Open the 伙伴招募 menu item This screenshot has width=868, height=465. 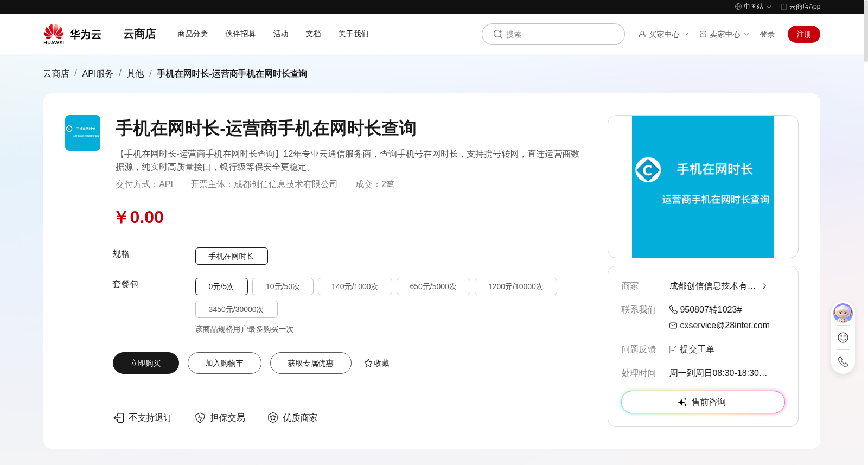coord(240,34)
